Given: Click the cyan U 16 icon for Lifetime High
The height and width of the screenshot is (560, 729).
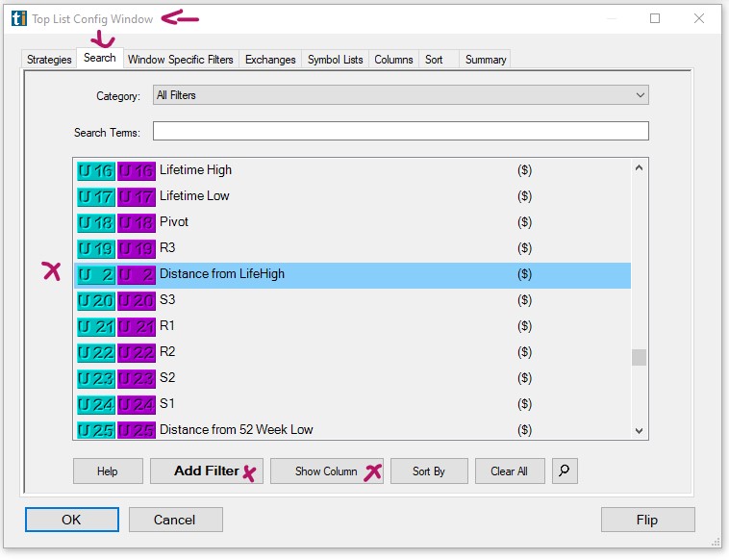Looking at the screenshot, I should (95, 170).
